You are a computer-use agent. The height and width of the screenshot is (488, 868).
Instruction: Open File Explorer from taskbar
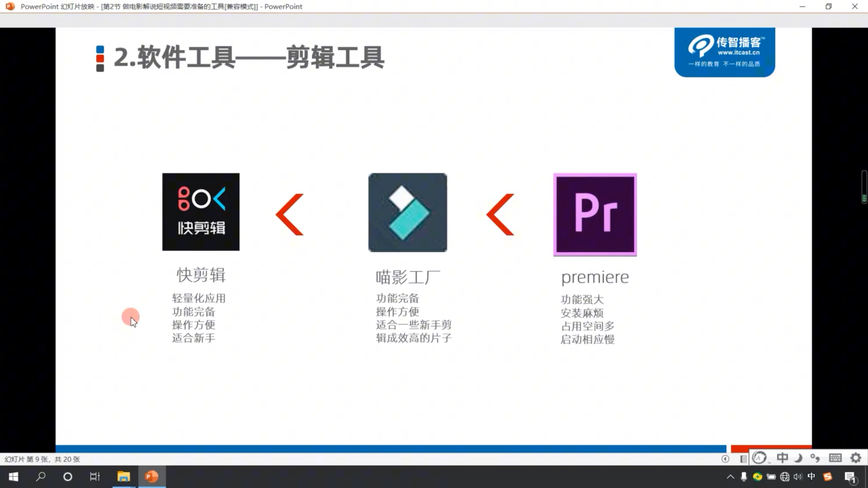[123, 477]
